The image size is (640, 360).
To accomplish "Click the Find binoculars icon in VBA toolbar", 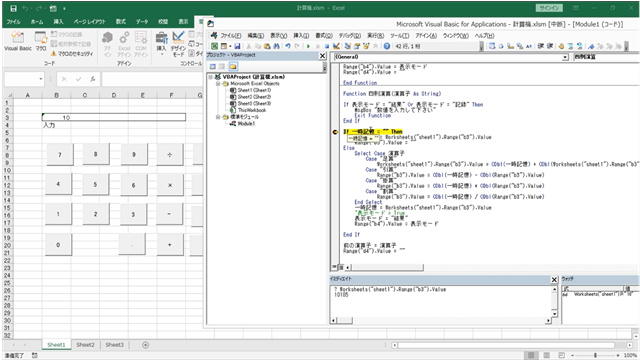I will click(276, 46).
